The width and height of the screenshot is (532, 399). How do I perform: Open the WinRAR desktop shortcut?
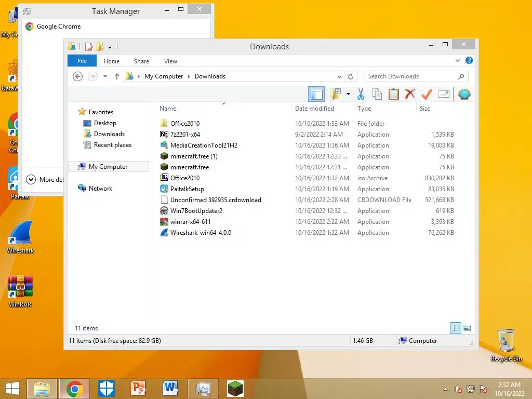20,292
